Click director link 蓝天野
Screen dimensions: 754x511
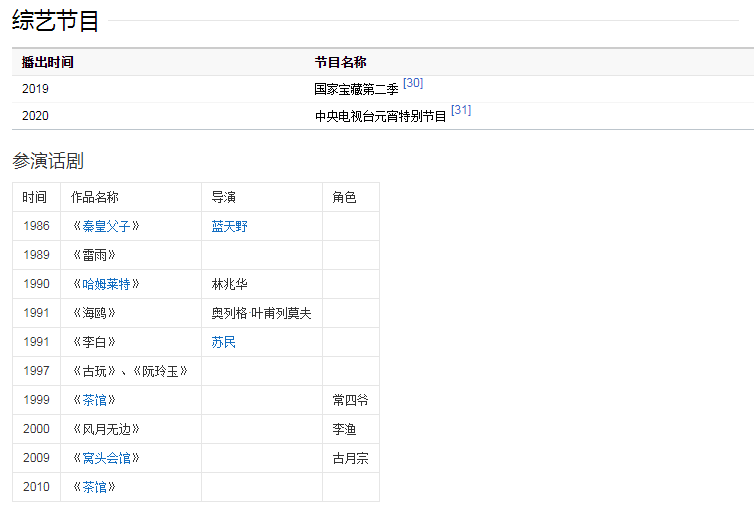pyautogui.click(x=229, y=226)
